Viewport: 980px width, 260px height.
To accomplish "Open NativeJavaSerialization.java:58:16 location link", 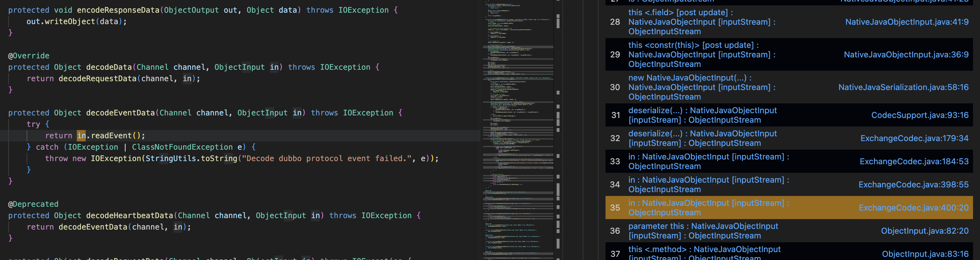I will [904, 88].
